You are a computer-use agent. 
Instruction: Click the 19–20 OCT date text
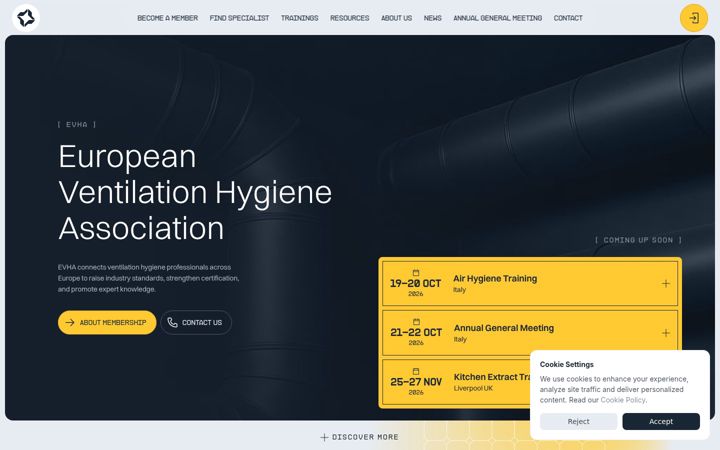[x=416, y=283]
